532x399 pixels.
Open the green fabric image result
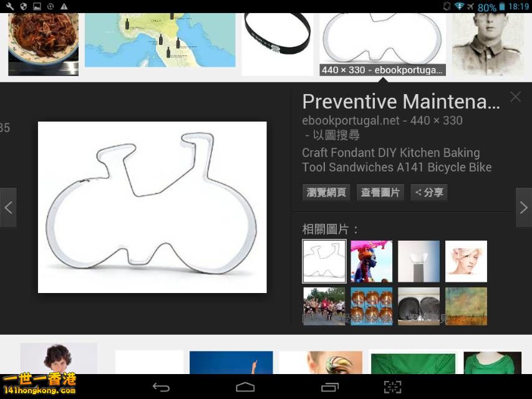pos(414,363)
